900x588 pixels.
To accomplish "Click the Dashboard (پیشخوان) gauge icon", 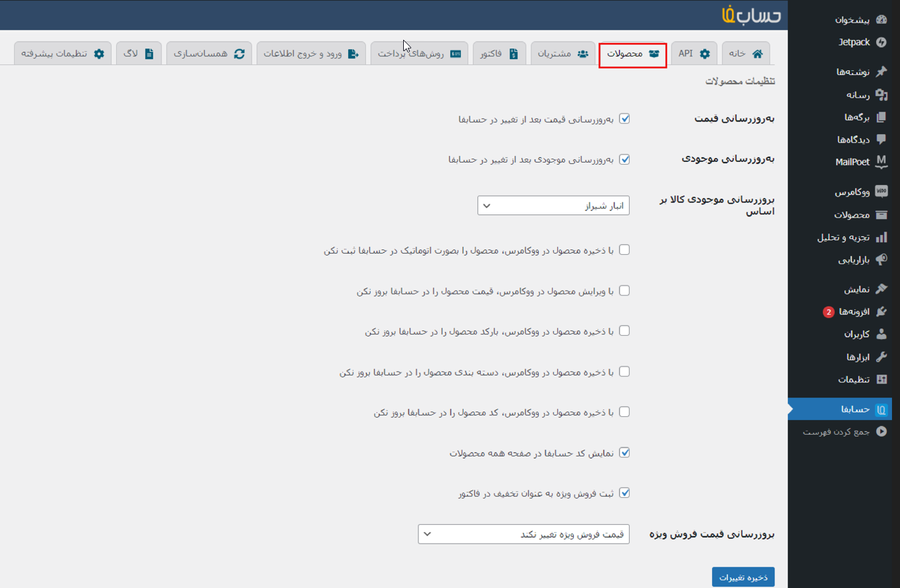I will pos(881,20).
